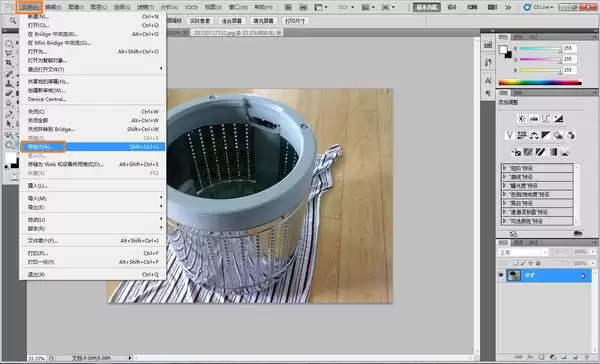Viewport: 600px width, 364px height.
Task: Click the Levels histogram adjustment icon
Action: [x=534, y=119]
